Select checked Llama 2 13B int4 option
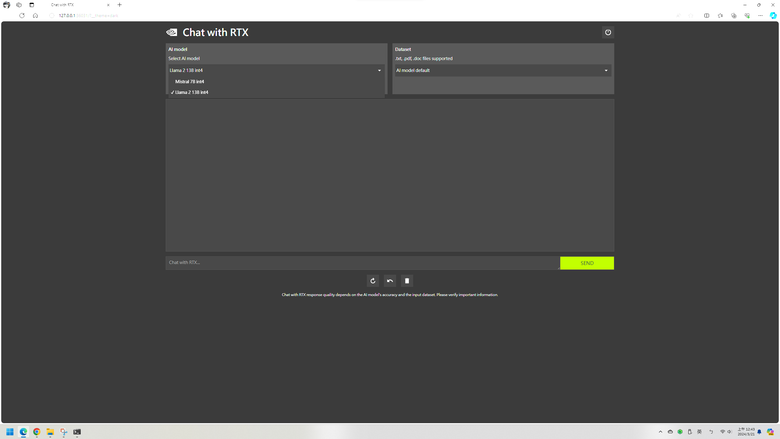This screenshot has height=439, width=780. (x=276, y=92)
